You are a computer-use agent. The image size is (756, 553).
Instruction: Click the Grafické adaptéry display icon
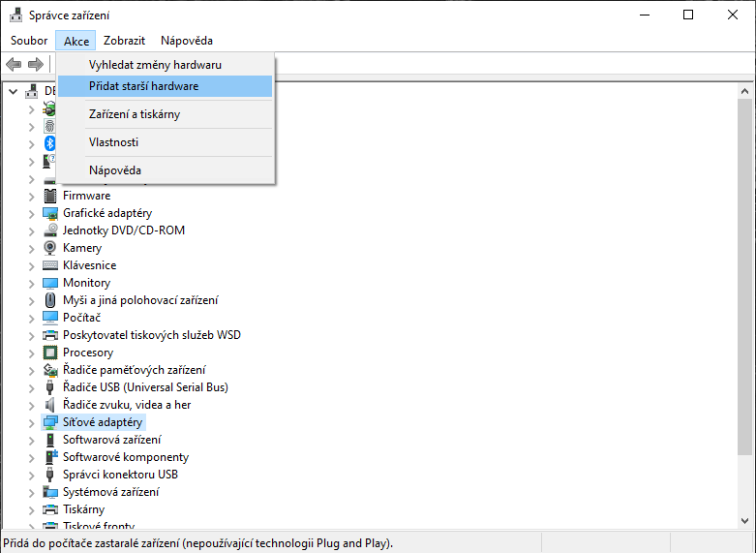coord(50,213)
